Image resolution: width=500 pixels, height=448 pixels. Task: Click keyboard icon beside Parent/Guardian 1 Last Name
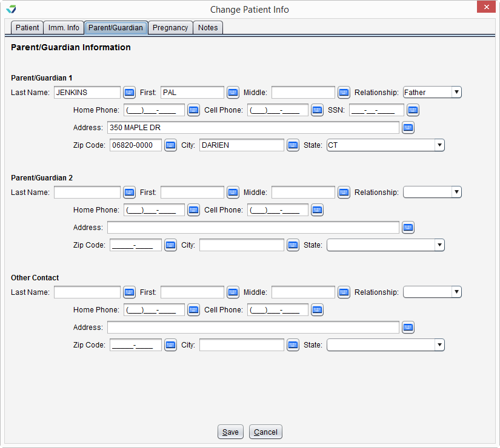[129, 93]
